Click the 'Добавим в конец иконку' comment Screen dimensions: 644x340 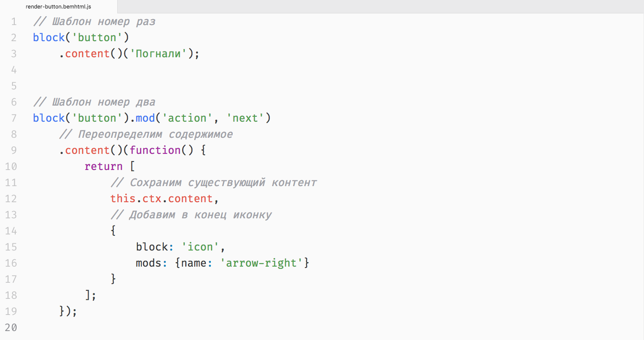click(191, 215)
